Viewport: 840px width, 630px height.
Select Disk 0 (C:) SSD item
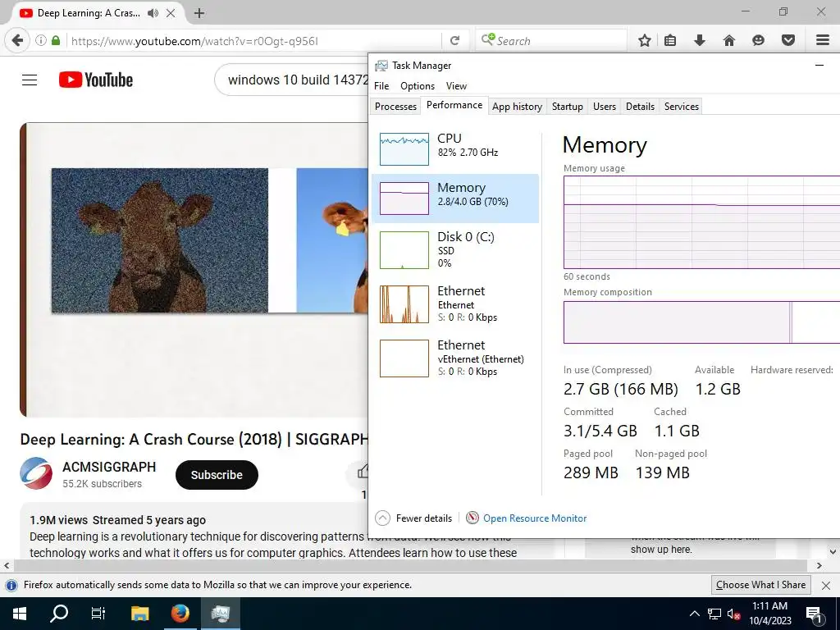[x=455, y=249]
